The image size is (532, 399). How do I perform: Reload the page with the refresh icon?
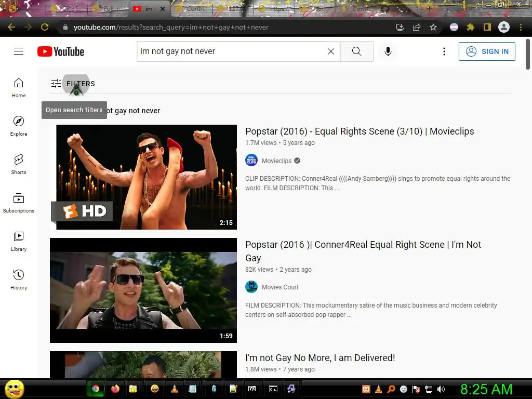[45, 27]
